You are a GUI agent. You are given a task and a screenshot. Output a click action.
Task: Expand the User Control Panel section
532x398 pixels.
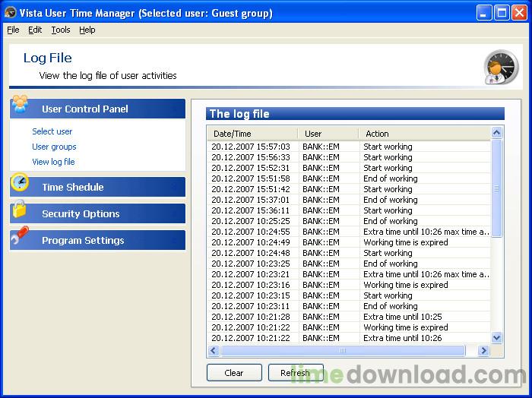pyautogui.click(x=98, y=109)
